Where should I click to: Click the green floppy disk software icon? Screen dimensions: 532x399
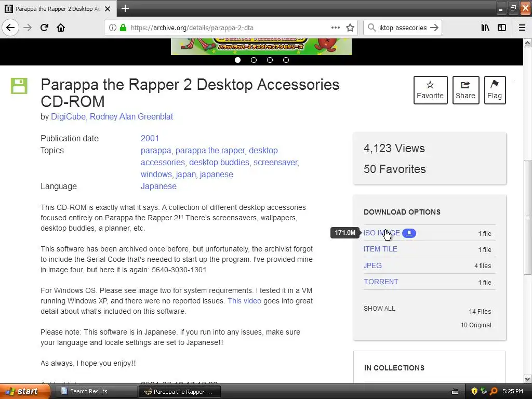click(19, 86)
